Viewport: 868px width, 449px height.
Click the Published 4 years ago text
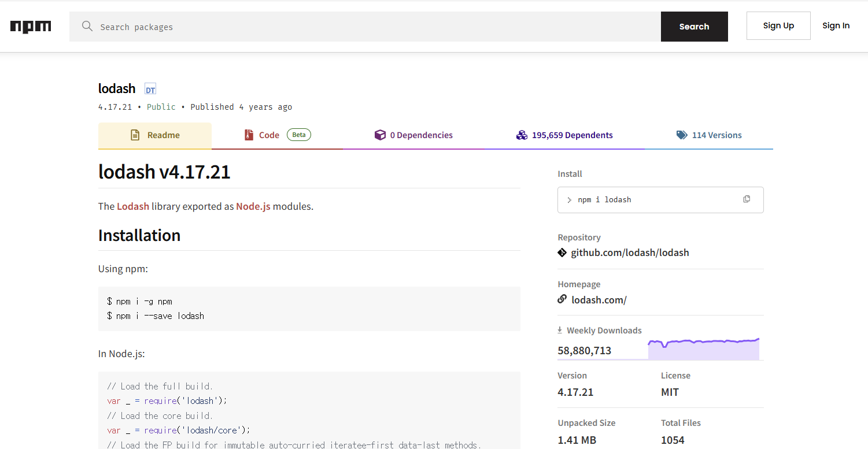(241, 107)
